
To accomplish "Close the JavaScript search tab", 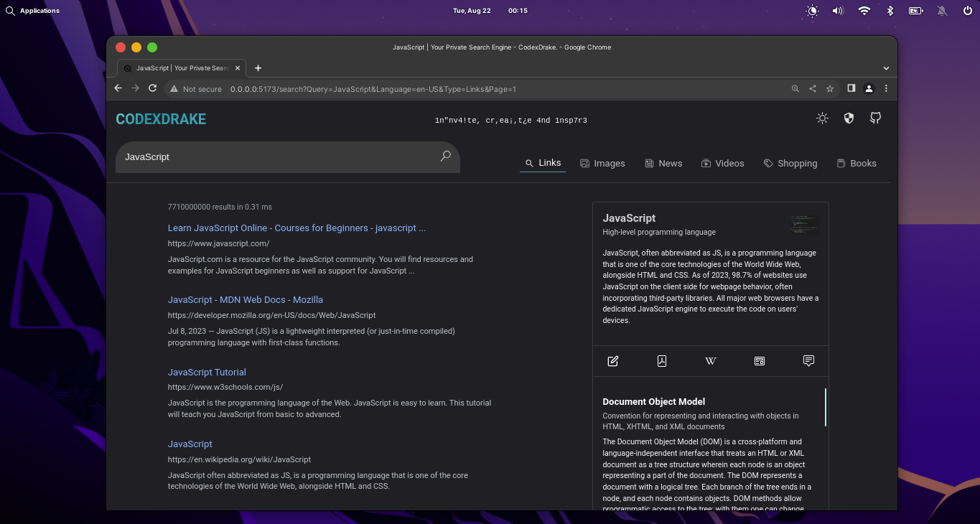I will pos(238,68).
